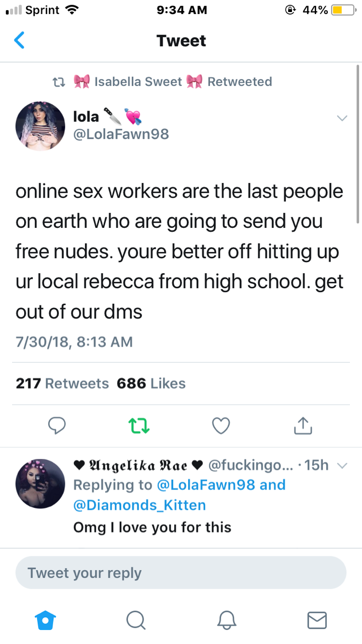Undo the green retweet icon

[138, 427]
